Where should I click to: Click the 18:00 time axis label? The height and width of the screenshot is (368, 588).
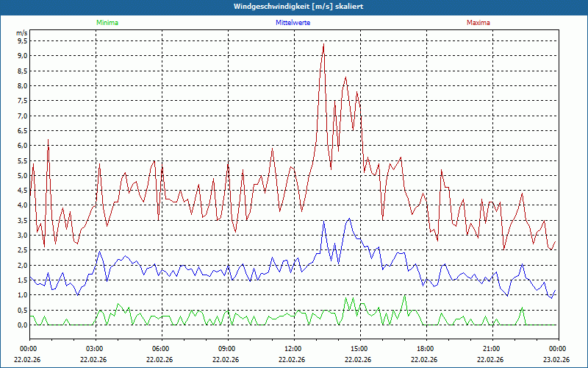tap(425, 349)
